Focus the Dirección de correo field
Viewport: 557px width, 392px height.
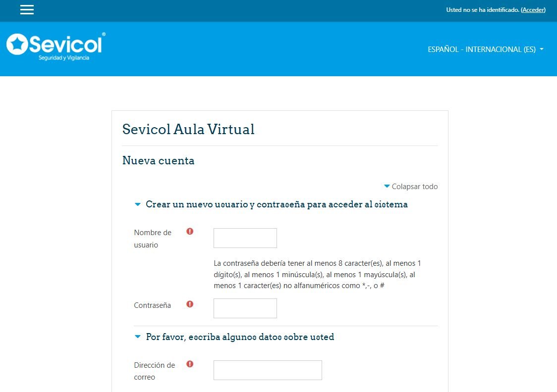(268, 370)
